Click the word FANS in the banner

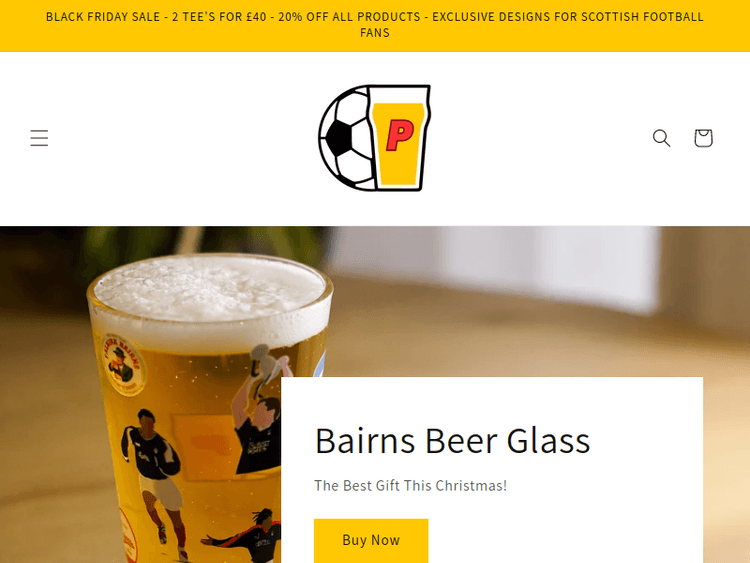pos(375,33)
